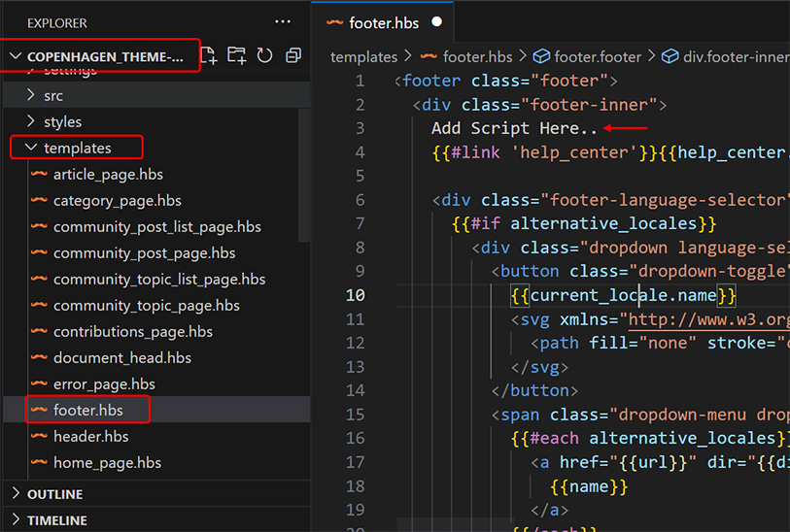Open Explorer more actions ellipsis menu
This screenshot has width=790, height=532.
[x=283, y=21]
